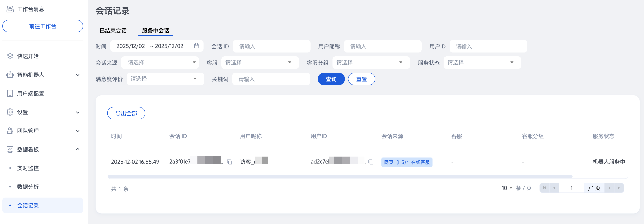Copy the session ID with copy icon
Viewport: 644px width, 224px height.
(229, 162)
